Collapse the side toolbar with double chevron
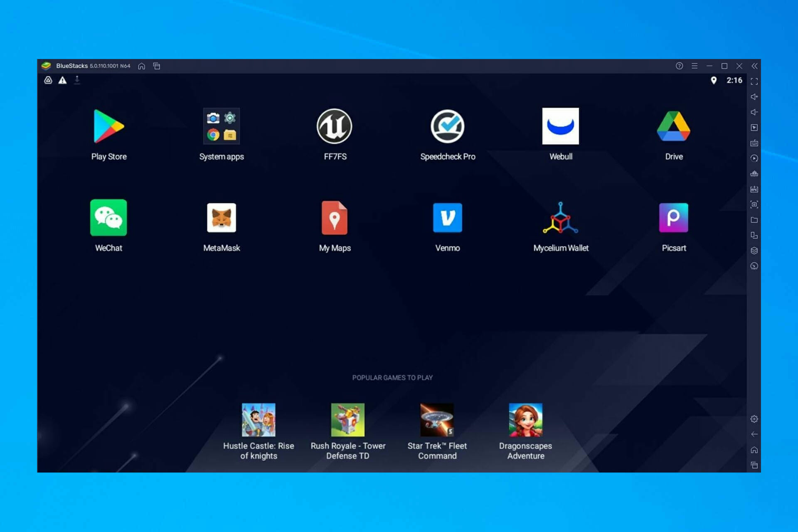The width and height of the screenshot is (798, 532). coord(754,66)
